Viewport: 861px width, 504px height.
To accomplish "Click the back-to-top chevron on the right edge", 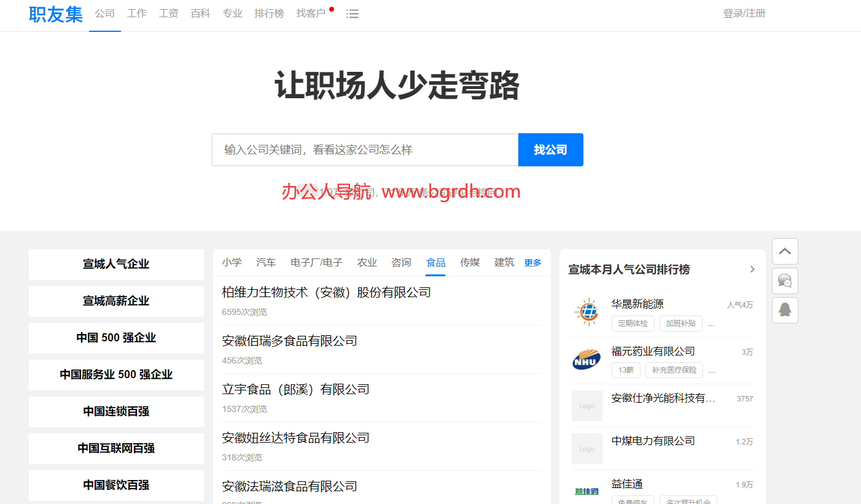I will [x=784, y=251].
